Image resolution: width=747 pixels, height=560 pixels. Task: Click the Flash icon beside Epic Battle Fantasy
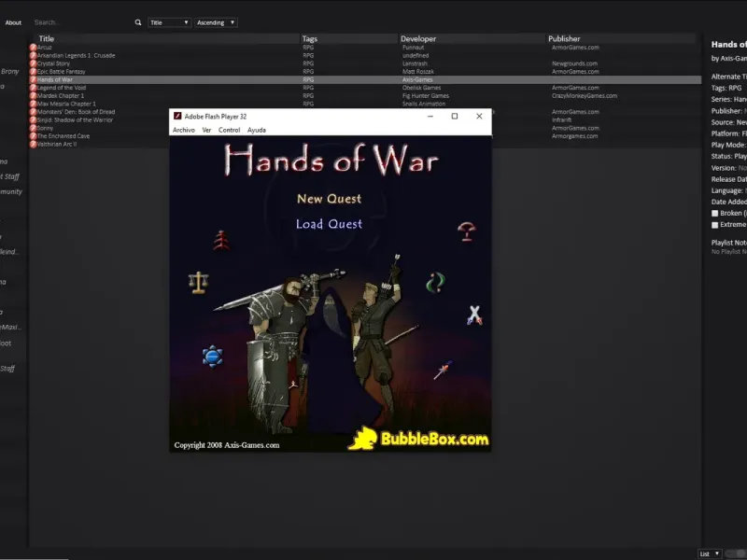(33, 72)
